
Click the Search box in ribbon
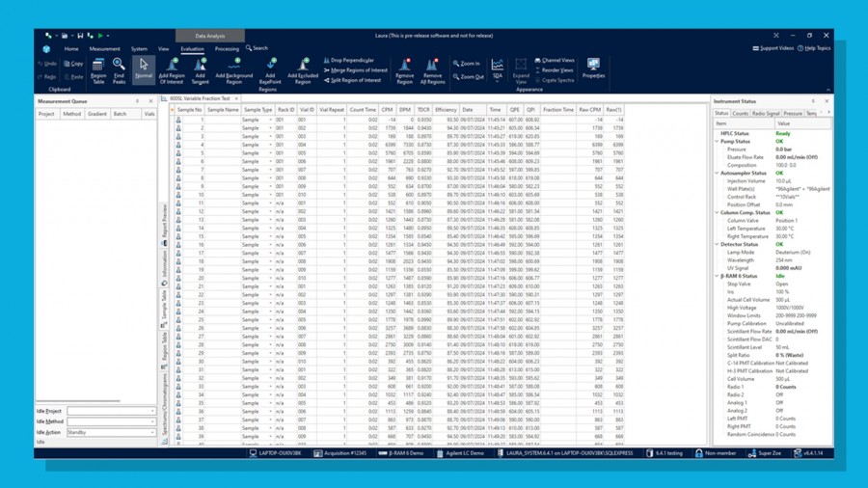tap(257, 48)
